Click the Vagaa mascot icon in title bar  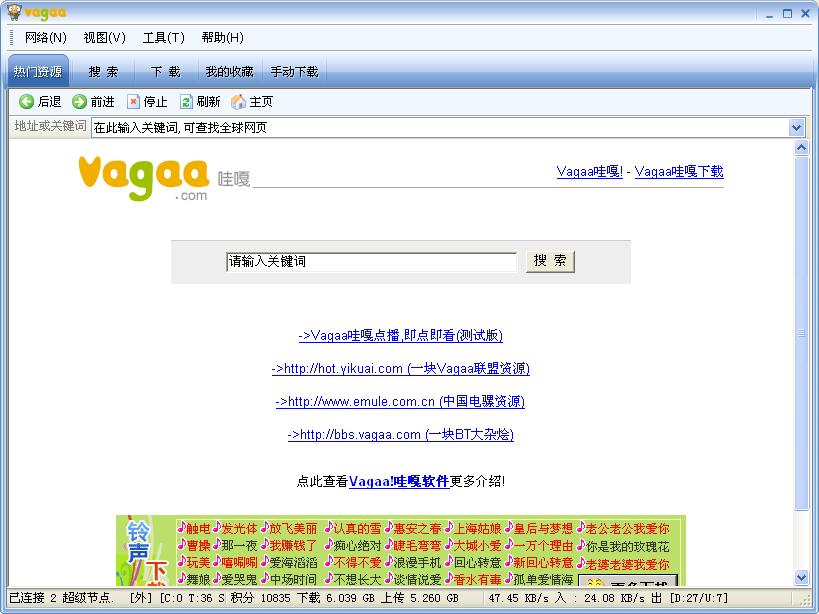click(x=14, y=12)
